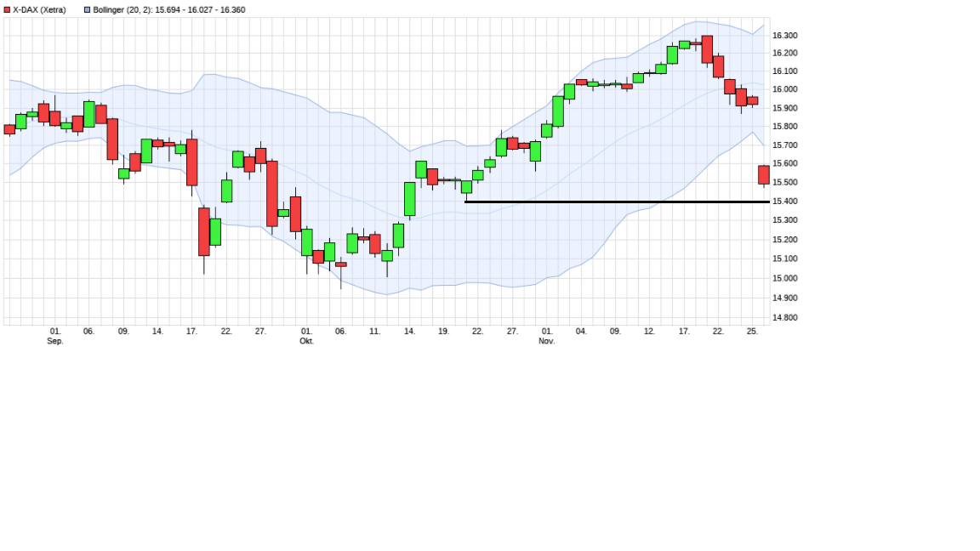Click the 01. label under Okt.
The width and height of the screenshot is (980, 551).
307,331
